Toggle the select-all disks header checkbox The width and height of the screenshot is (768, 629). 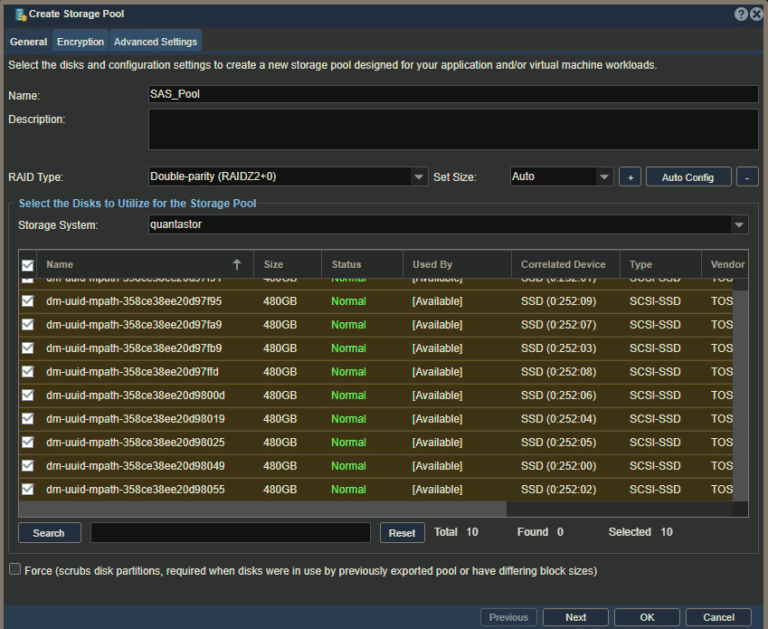coord(27,265)
